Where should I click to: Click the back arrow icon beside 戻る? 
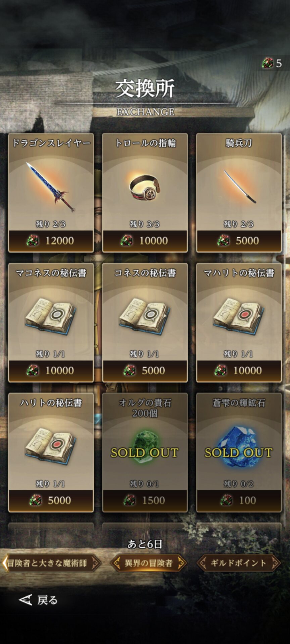point(26,600)
